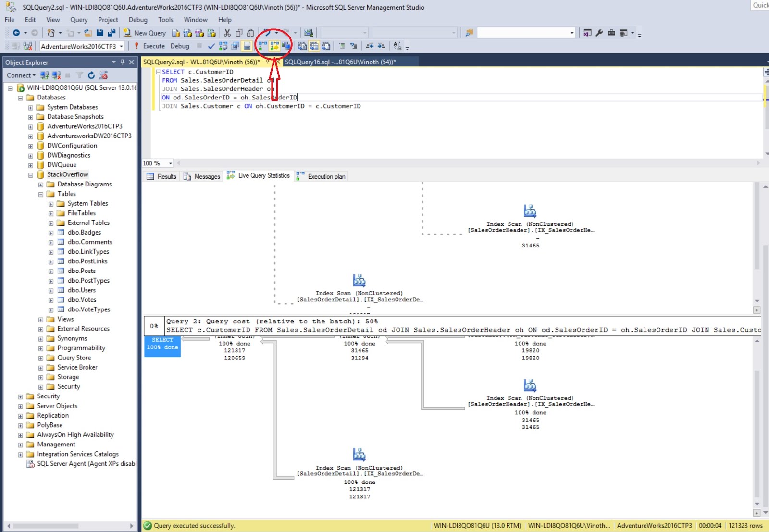Toggle auto-hide pin on Object Explorer
Screen dimensions: 769x532
tap(123, 62)
